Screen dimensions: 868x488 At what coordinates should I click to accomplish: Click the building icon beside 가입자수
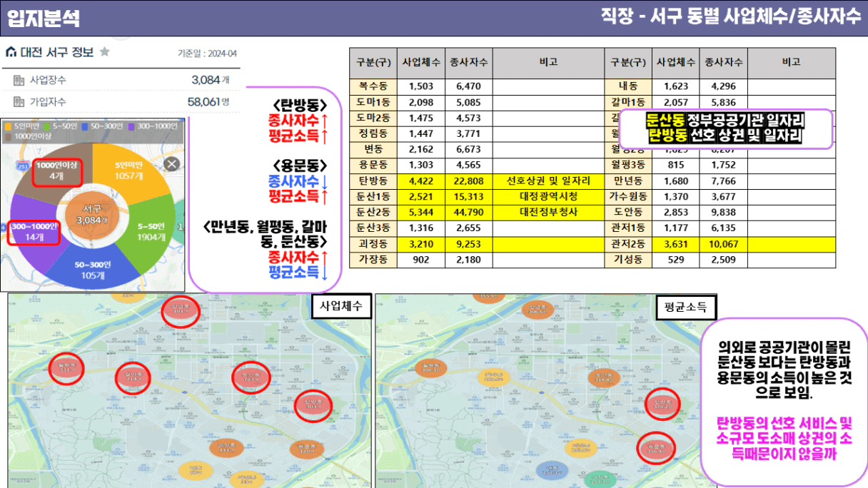pyautogui.click(x=19, y=102)
